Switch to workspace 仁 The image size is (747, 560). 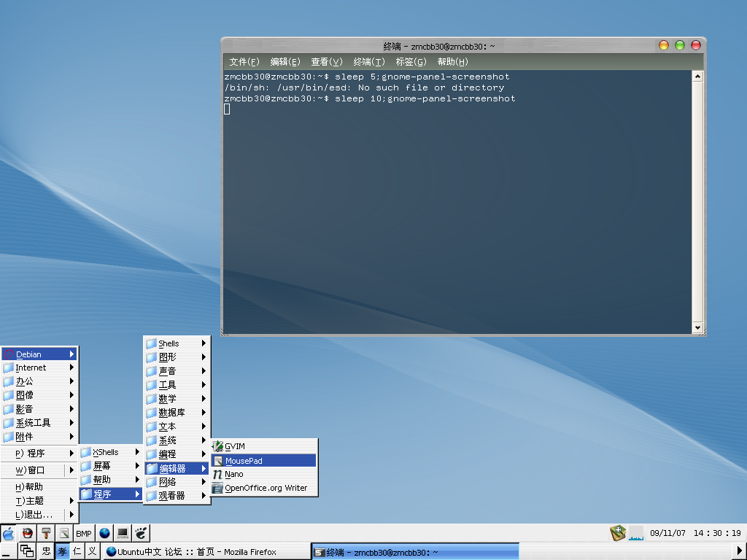77,551
